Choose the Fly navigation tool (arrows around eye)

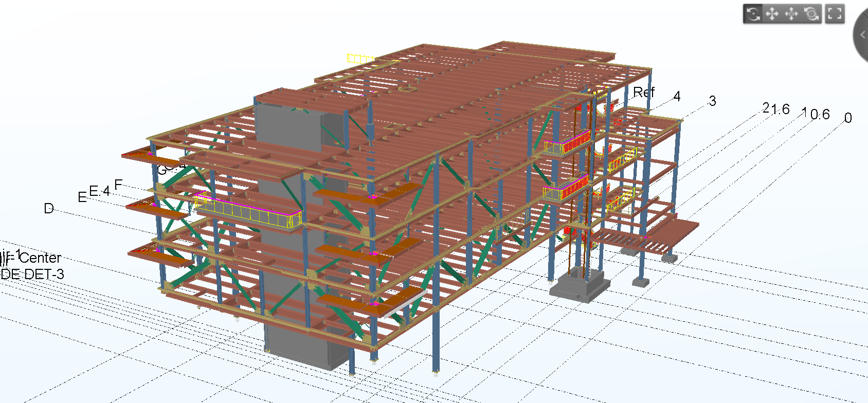(792, 14)
